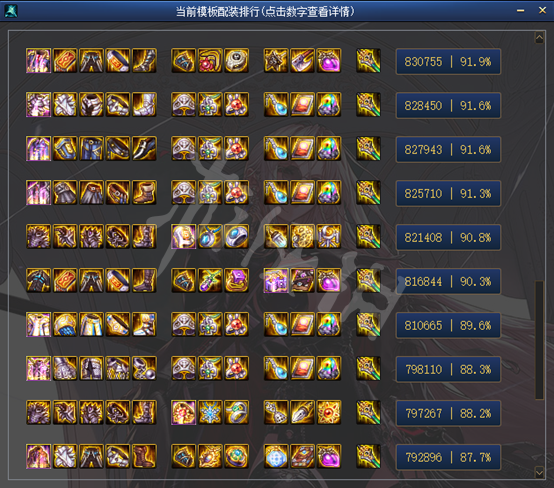View details of 821408 | 90.8% build
This screenshot has width=554, height=488.
point(448,237)
